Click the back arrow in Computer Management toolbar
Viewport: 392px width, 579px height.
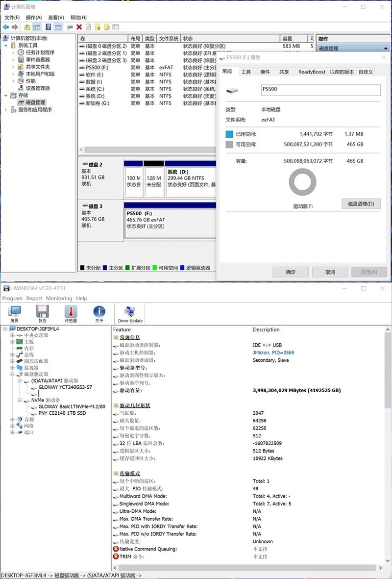pyautogui.click(x=5, y=27)
